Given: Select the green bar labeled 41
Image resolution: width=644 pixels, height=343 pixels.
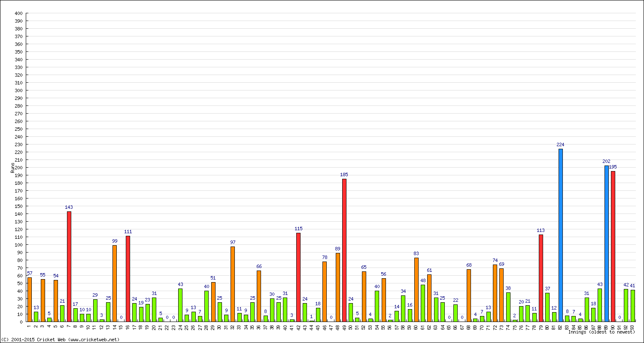Looking at the screenshot, I should click(x=632, y=306).
